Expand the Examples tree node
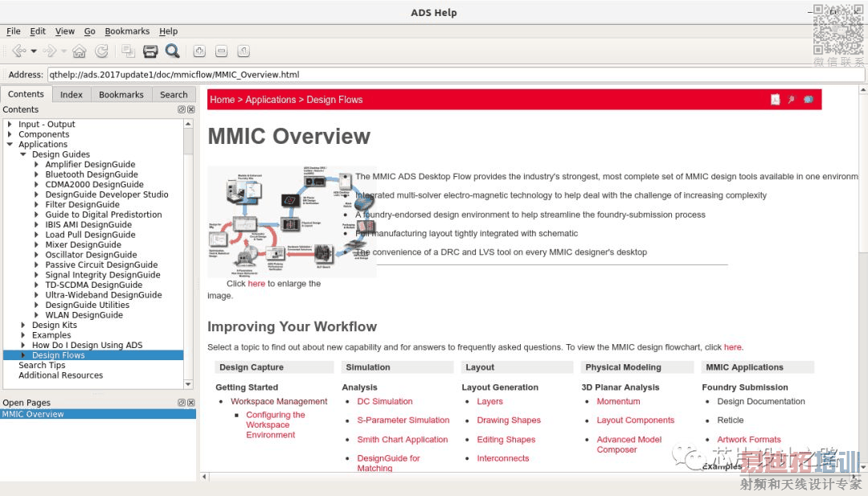868x496 pixels. click(x=23, y=335)
